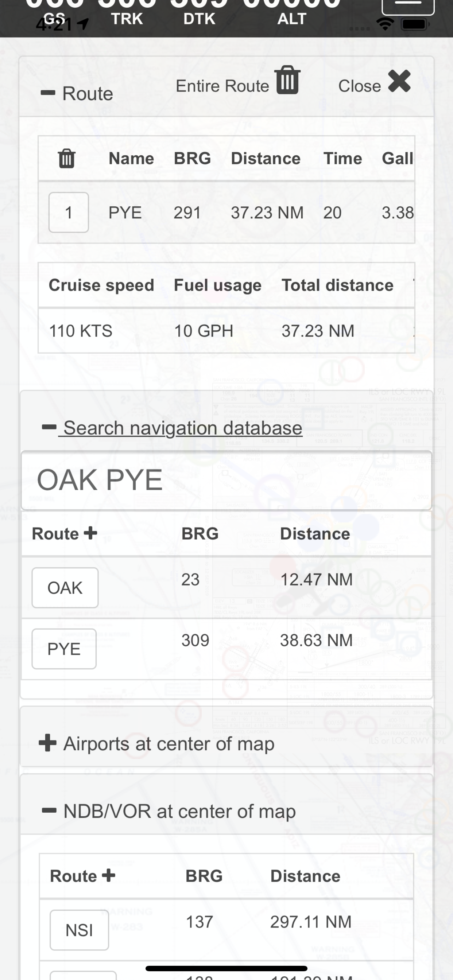Image resolution: width=453 pixels, height=980 pixels.
Task: Select the OAK waypoint button
Action: tap(65, 588)
